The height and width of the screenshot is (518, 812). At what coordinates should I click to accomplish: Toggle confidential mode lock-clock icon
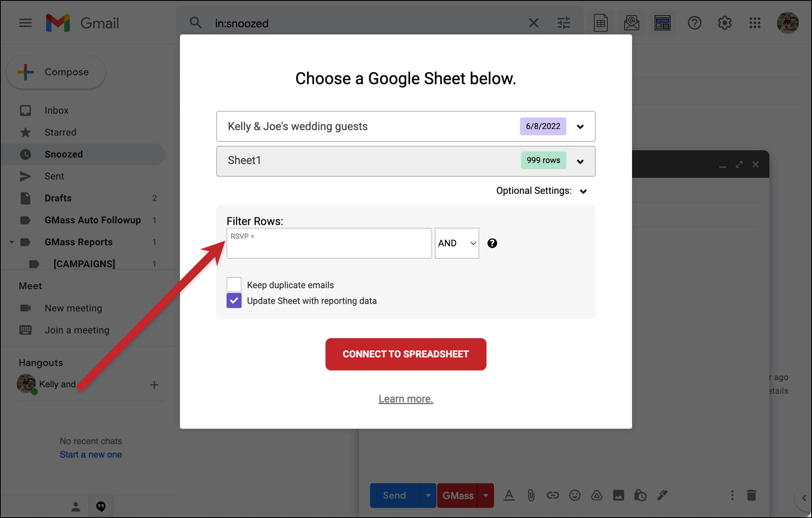coord(640,495)
